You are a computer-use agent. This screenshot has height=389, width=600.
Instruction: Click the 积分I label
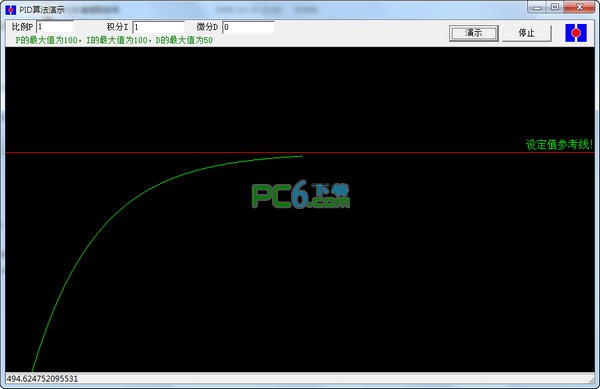pyautogui.click(x=117, y=27)
